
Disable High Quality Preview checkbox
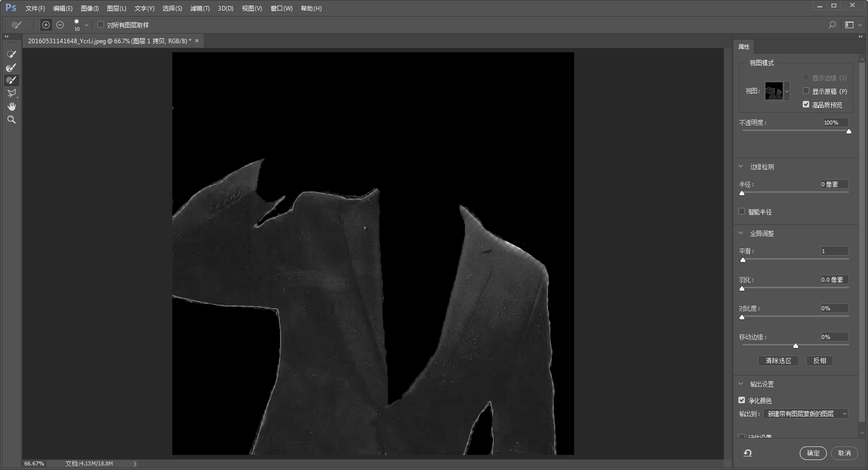pyautogui.click(x=806, y=104)
